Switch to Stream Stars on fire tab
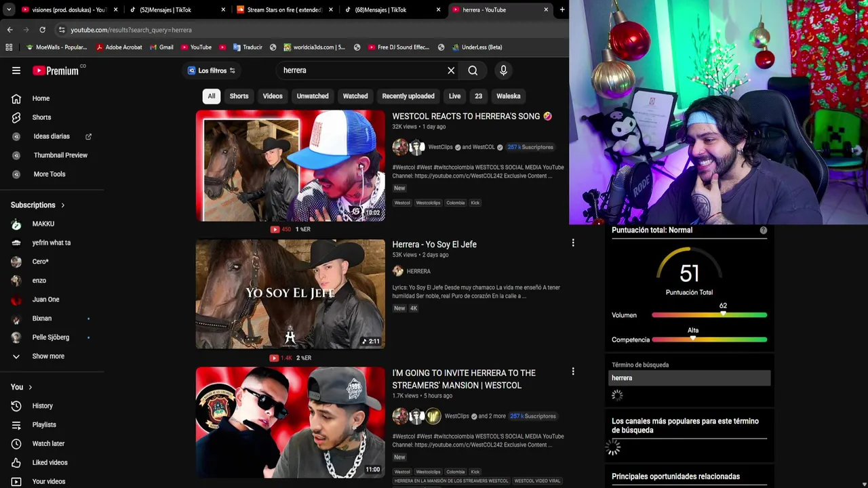868x488 pixels. click(283, 9)
